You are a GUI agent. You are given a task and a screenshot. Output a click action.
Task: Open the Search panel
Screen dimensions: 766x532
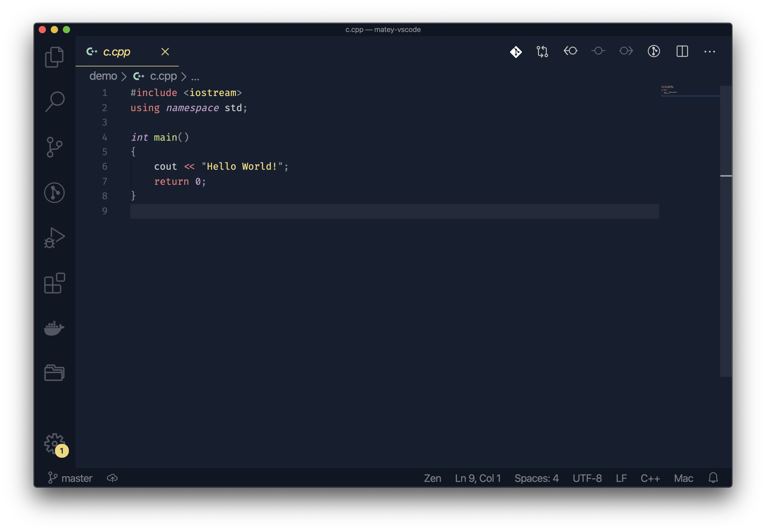click(x=54, y=101)
